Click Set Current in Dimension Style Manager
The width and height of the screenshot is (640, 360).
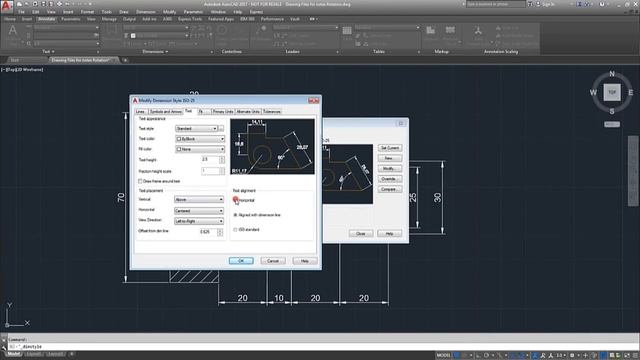coord(390,148)
